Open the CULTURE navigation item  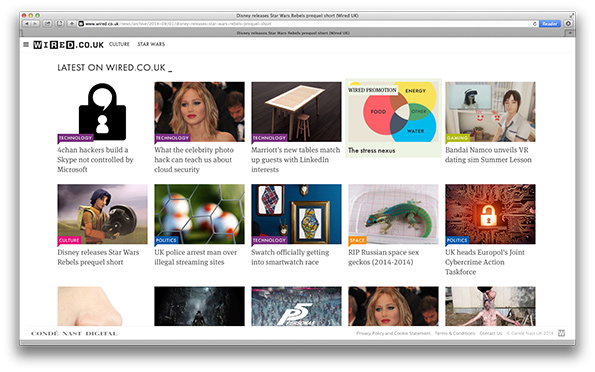(x=119, y=44)
